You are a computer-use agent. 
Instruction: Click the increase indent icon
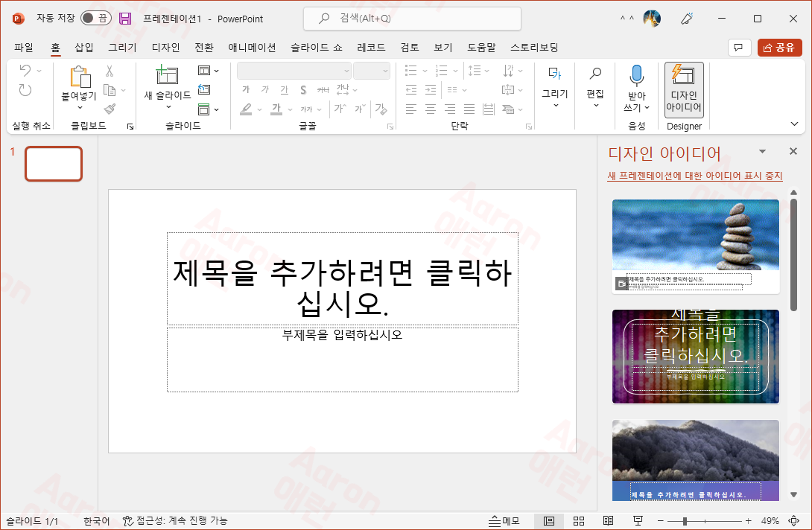pyautogui.click(x=431, y=90)
